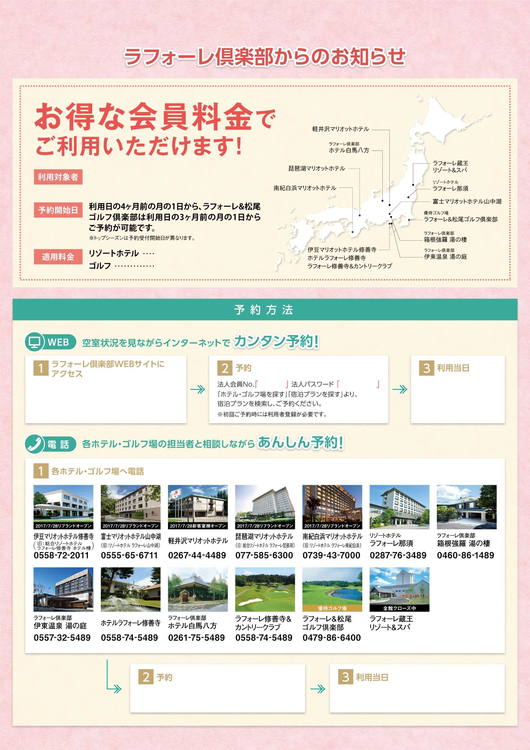The height and width of the screenshot is (750, 530).
Task: Click ラフォーレ倶楽部WEBサイトにアクセス step text
Action: (x=108, y=369)
